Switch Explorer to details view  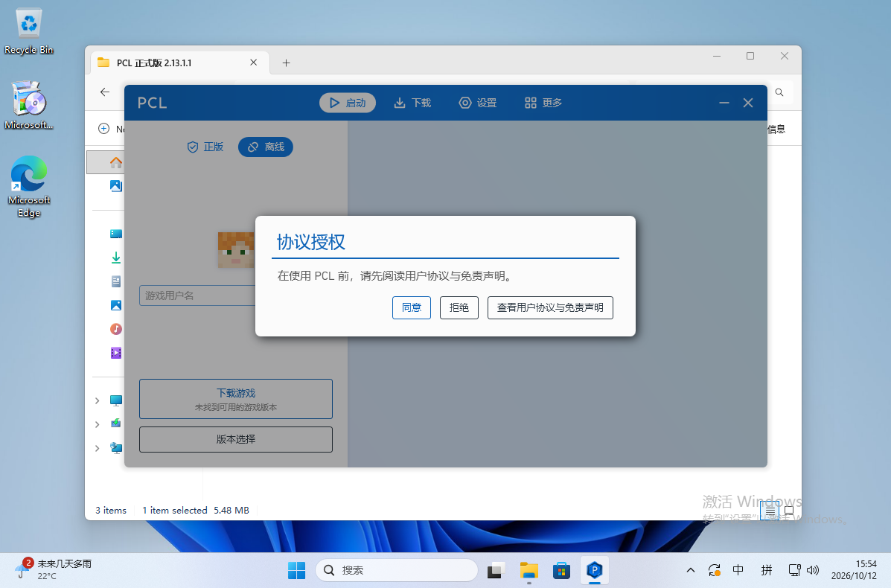770,511
